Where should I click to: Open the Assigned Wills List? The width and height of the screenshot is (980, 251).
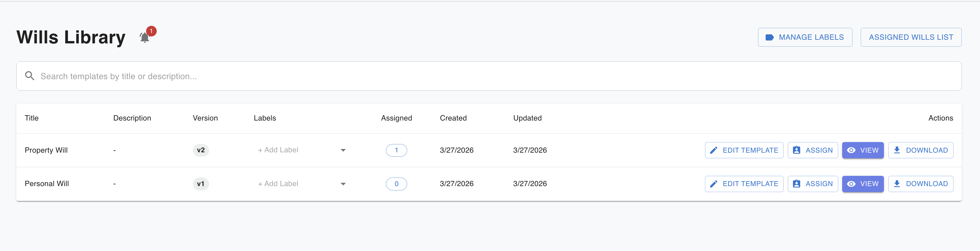click(x=910, y=37)
